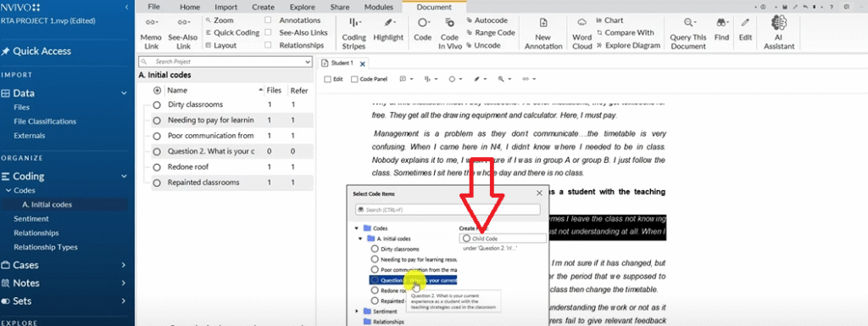Image resolution: width=868 pixels, height=326 pixels.
Task: Click the feedback chat icon in title bar
Action: (846, 7)
